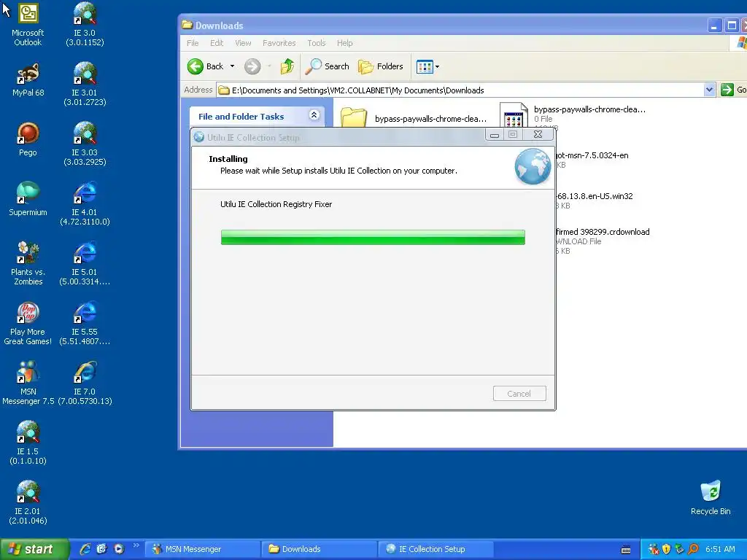Select Play More Great Games shortcut
Image resolution: width=747 pixels, height=560 pixels.
coord(28,324)
